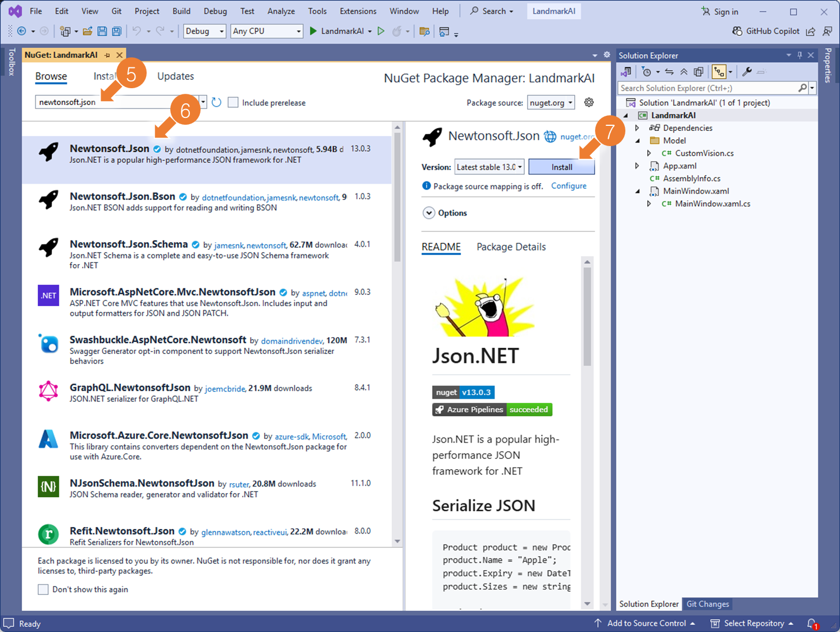The height and width of the screenshot is (632, 840).
Task: Open the Package source nuget.org dropdown
Action: [551, 102]
